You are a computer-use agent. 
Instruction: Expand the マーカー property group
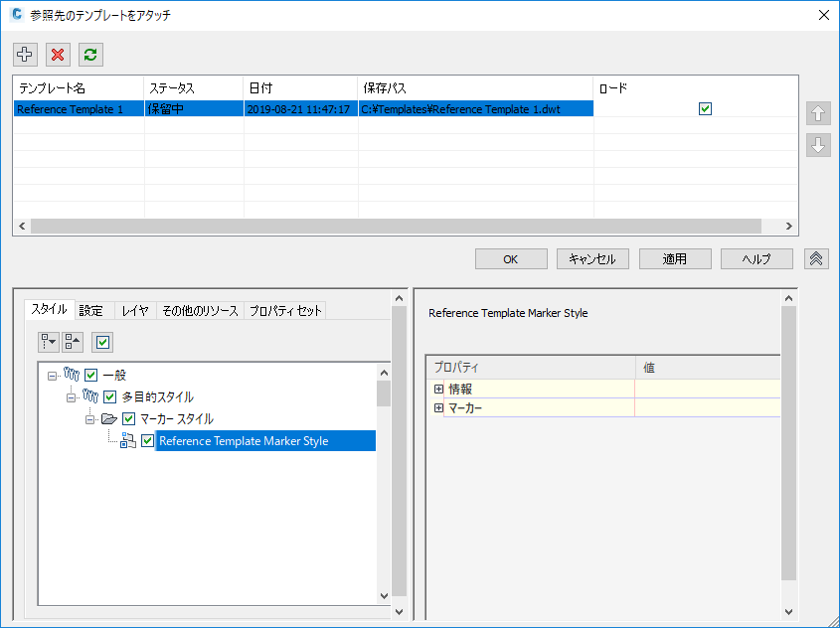438,408
